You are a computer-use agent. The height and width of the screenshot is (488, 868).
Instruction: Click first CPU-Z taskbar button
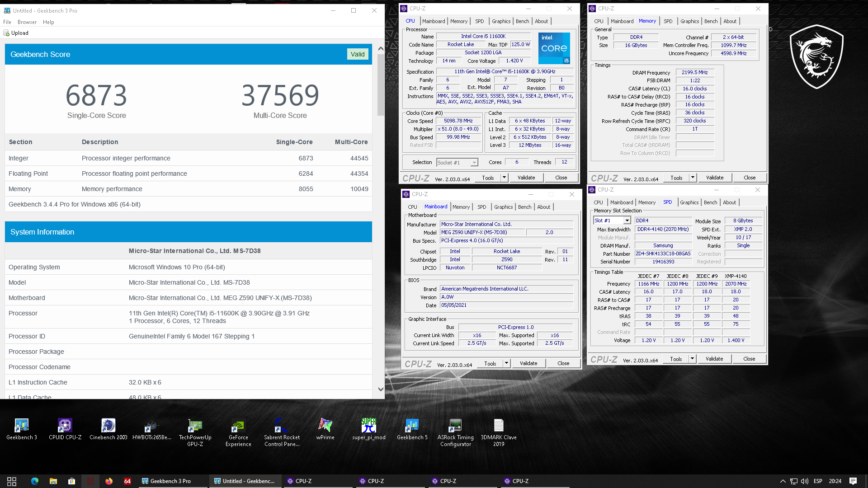(318, 481)
